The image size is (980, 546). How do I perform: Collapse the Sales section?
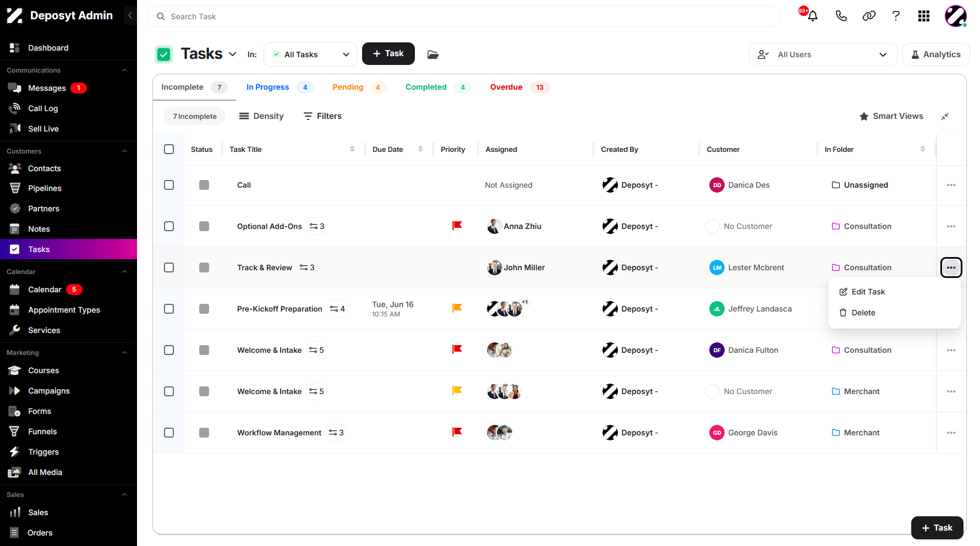click(124, 495)
